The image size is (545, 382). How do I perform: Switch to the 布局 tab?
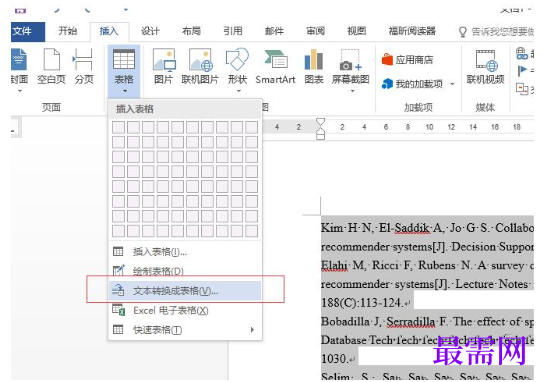(192, 31)
